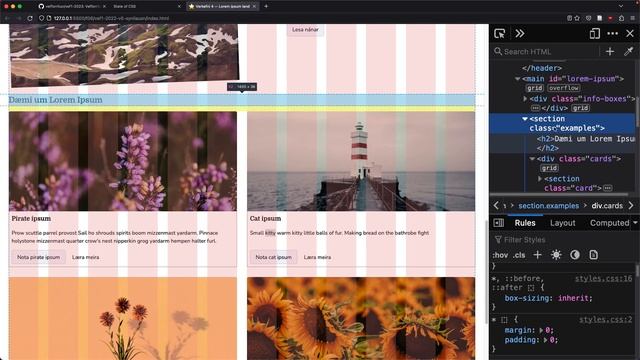Screen dimensions: 640x360
Task: Open browser hamburger application menu
Action: coord(632,18)
